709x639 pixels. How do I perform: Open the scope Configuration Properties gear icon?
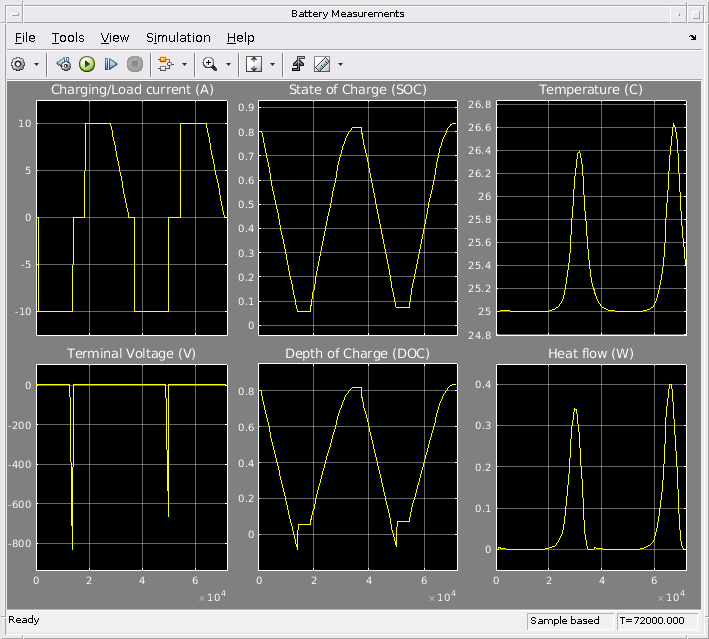coord(18,64)
